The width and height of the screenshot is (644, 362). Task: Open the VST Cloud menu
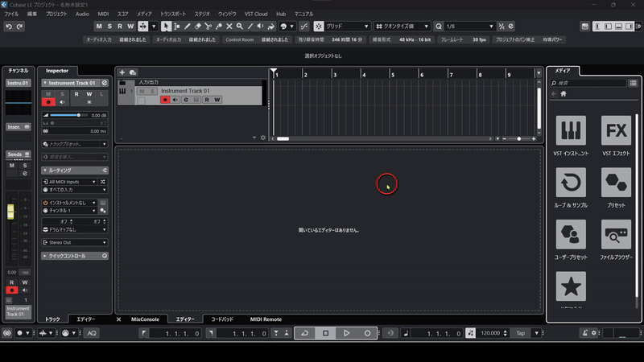[256, 14]
